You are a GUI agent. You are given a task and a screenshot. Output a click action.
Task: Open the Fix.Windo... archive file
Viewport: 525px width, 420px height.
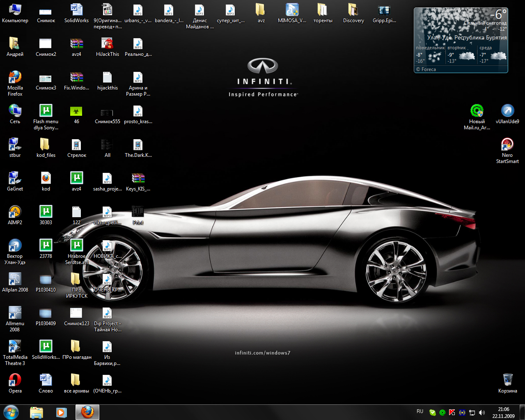tap(76, 78)
